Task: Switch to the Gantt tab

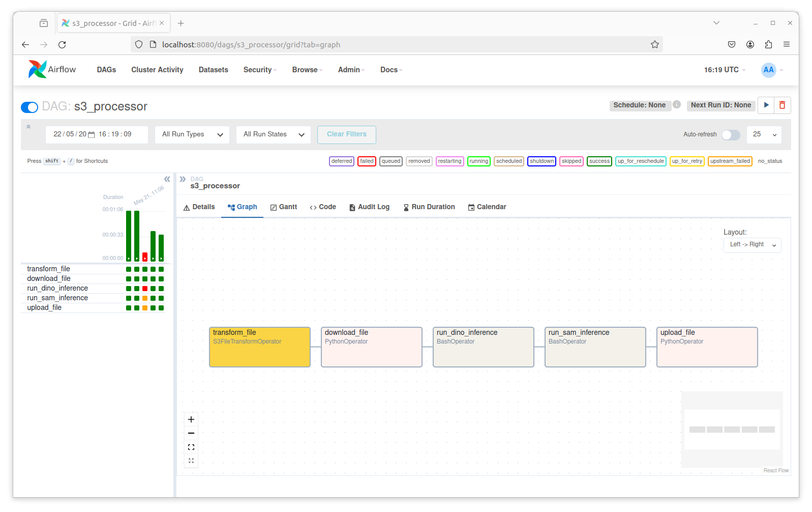Action: [284, 207]
